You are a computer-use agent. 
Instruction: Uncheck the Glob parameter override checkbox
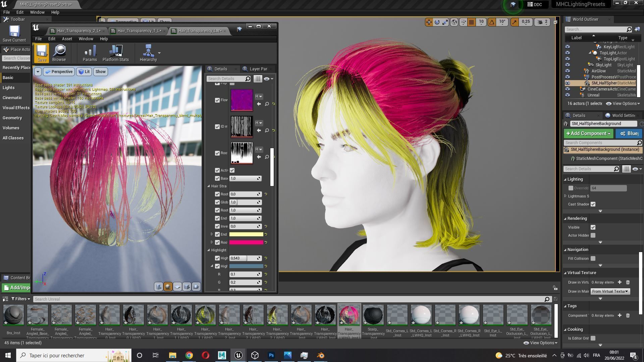[217, 202]
